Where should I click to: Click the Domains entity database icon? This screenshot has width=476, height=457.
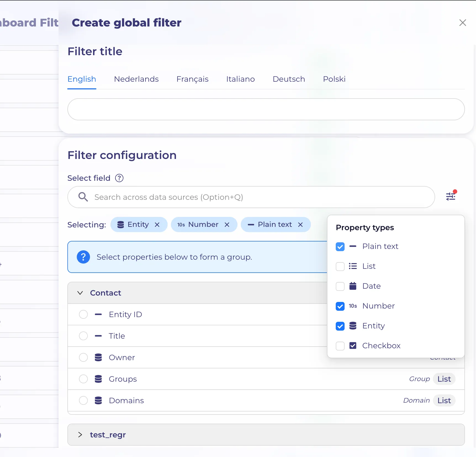point(98,400)
